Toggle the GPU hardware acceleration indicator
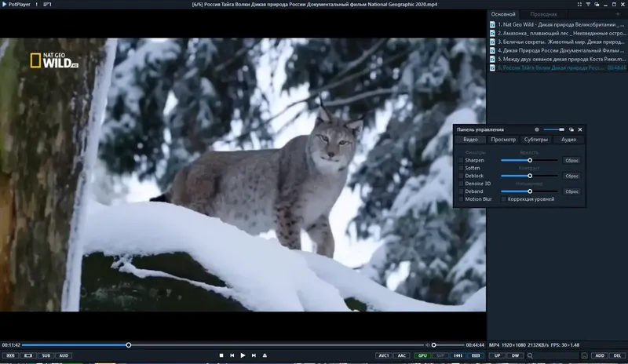Viewport: 628px width, 364px height. [422, 355]
